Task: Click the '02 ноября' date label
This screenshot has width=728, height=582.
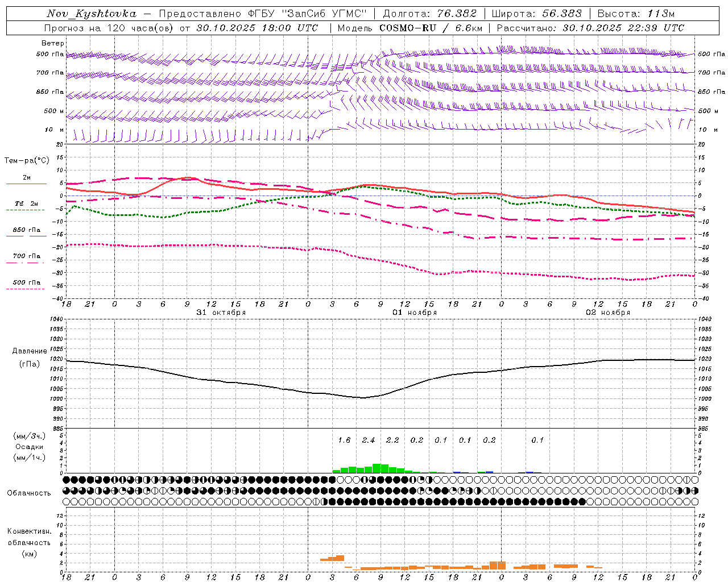Action: (608, 313)
